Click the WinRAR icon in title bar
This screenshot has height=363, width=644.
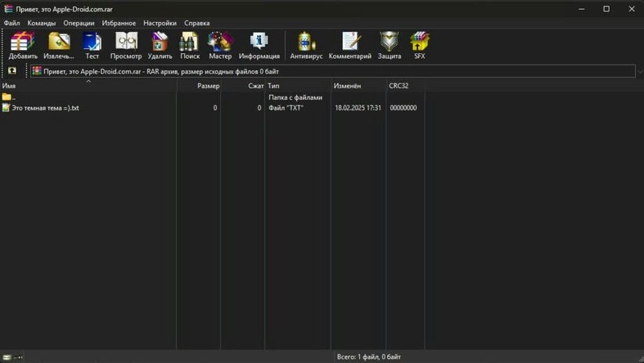8,8
